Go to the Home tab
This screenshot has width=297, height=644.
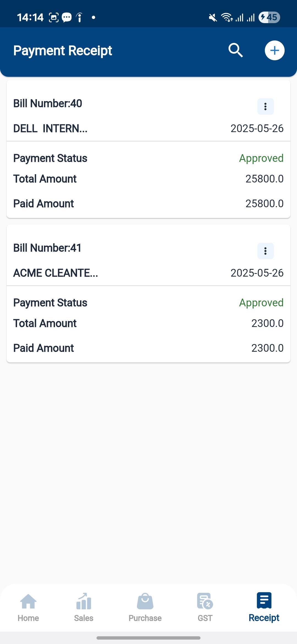coord(28,607)
